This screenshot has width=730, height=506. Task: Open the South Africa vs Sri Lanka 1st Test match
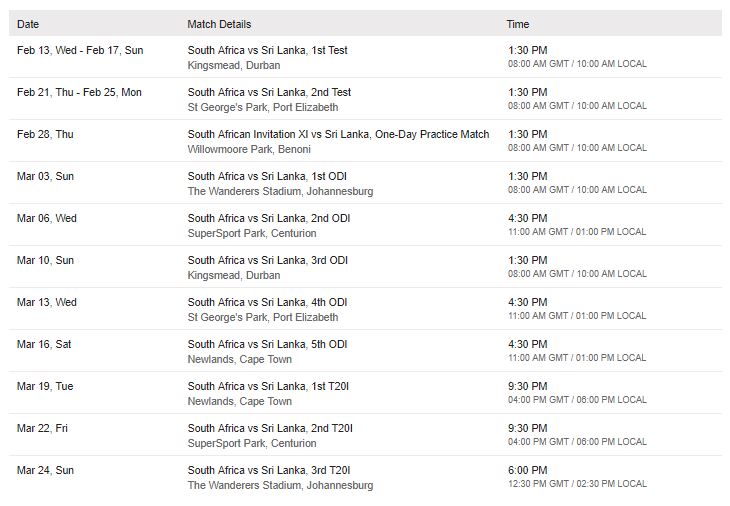tap(267, 50)
